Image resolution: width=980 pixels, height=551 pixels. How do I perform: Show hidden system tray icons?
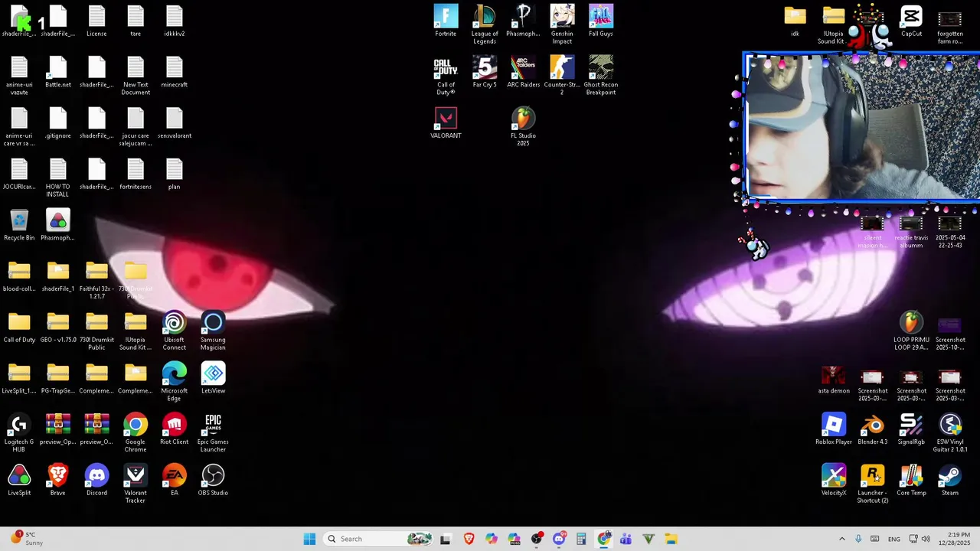tap(842, 539)
